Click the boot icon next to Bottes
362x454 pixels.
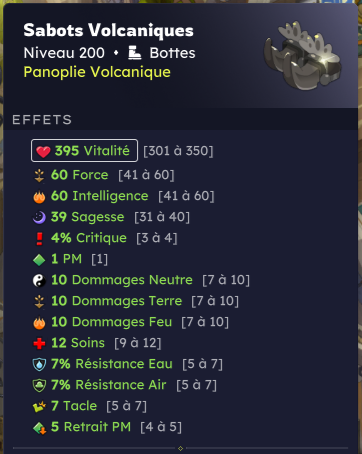point(135,53)
